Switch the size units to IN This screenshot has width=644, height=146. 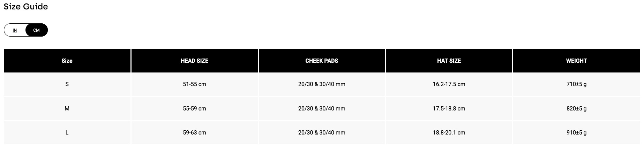(15, 30)
